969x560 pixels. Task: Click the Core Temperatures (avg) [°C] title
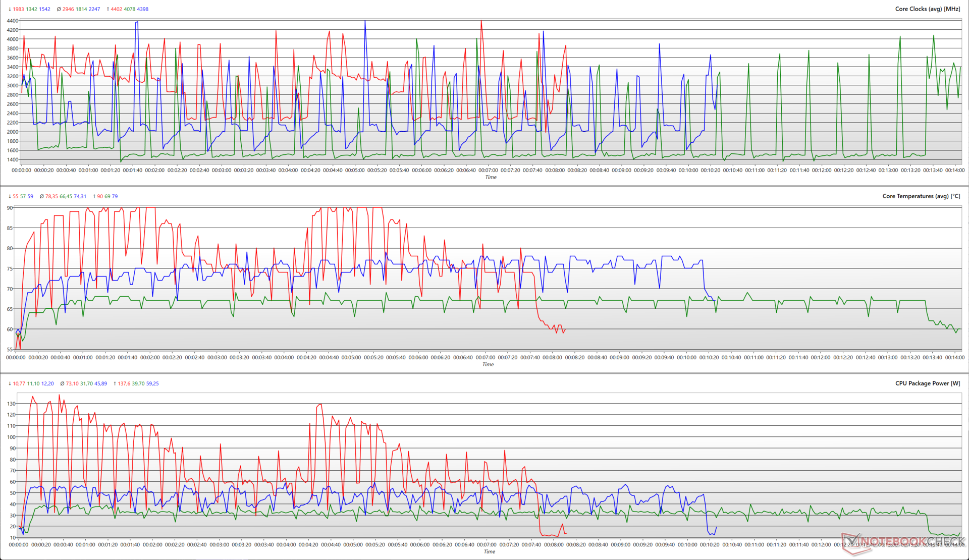(921, 196)
